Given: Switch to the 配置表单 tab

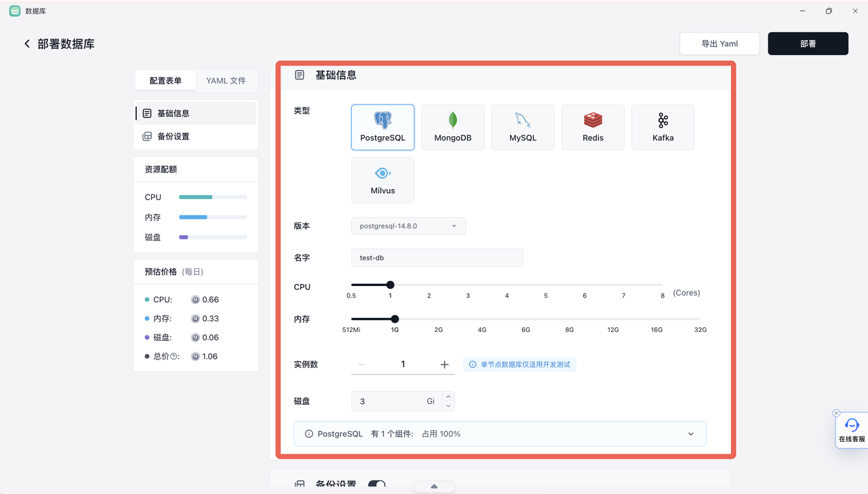Looking at the screenshot, I should [x=165, y=81].
